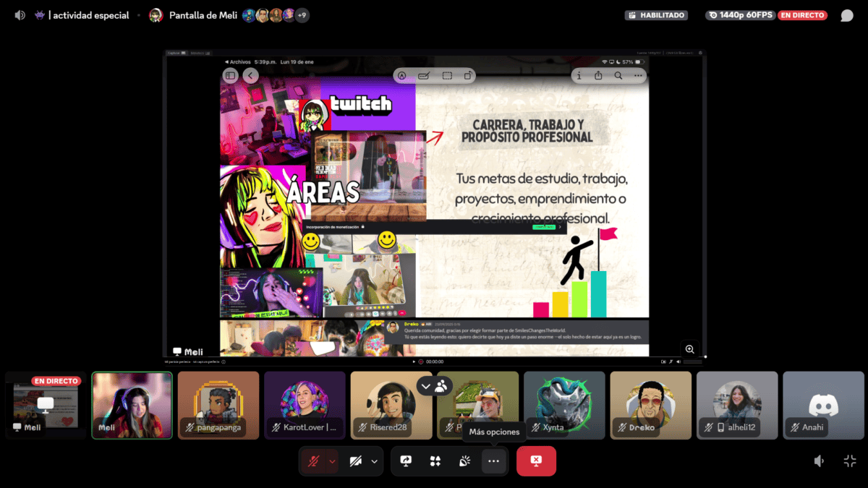Choose the rectangular selection tool icon

click(447, 75)
